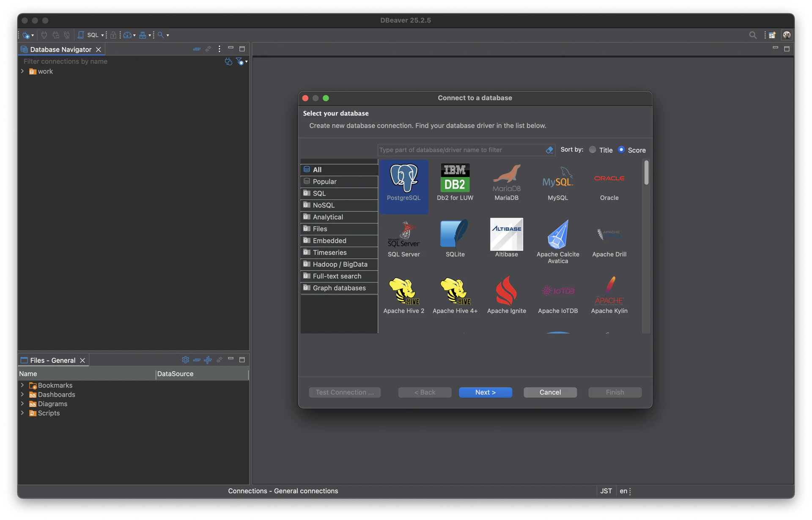Click the JST timezone status bar entry
The height and width of the screenshot is (520, 812).
(x=606, y=491)
